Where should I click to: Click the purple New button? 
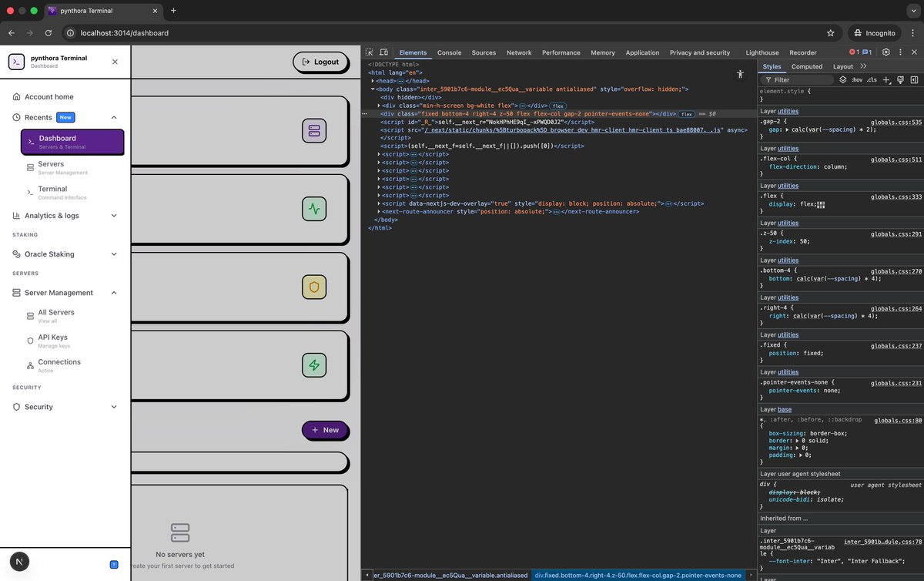pos(325,430)
